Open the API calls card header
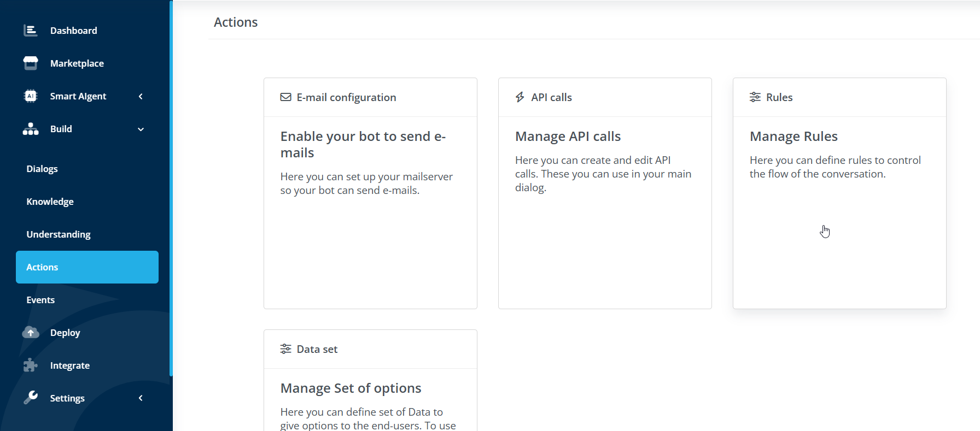Screen dimensions: 980x431 pyautogui.click(x=605, y=97)
